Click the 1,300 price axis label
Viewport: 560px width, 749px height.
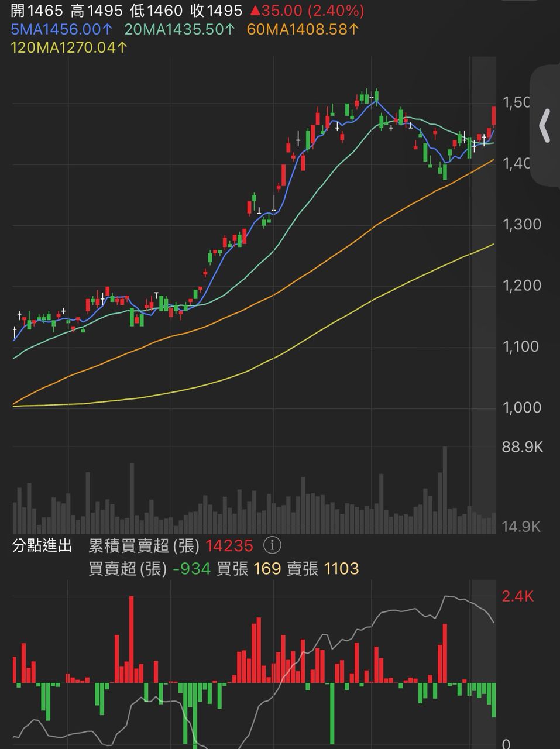coord(522,225)
